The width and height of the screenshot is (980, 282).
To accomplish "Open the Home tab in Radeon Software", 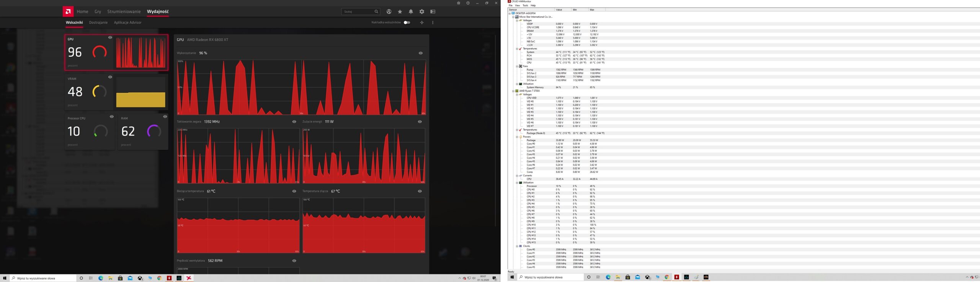I will tap(82, 11).
